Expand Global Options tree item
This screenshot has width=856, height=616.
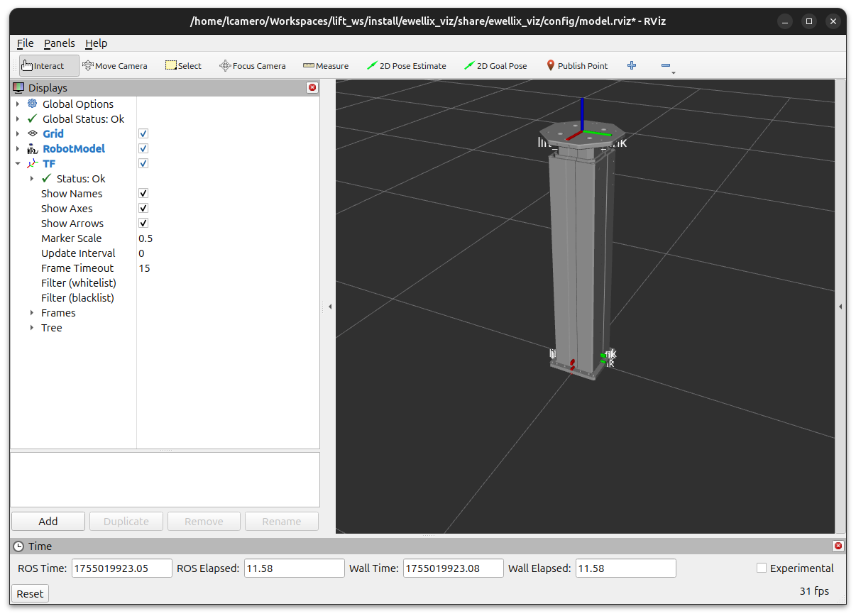click(x=18, y=104)
